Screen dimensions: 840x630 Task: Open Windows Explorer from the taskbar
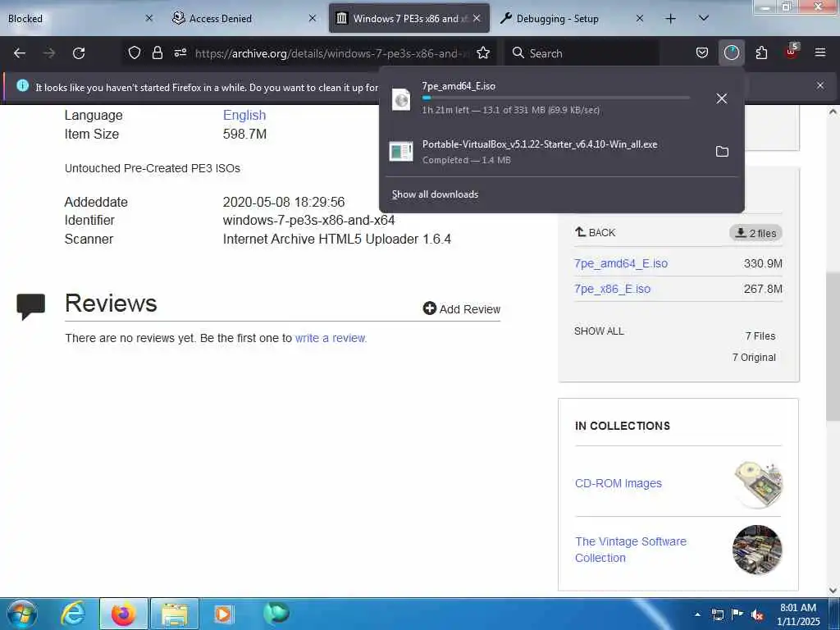pyautogui.click(x=175, y=614)
